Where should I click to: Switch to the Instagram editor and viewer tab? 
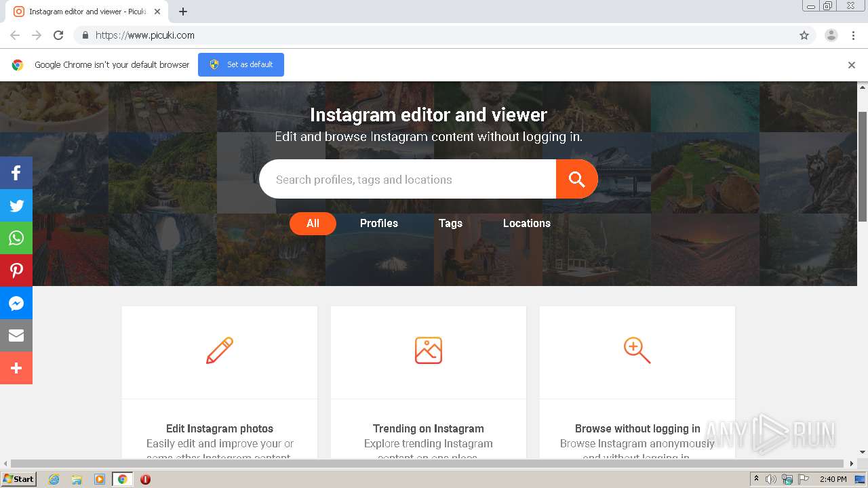coord(88,12)
